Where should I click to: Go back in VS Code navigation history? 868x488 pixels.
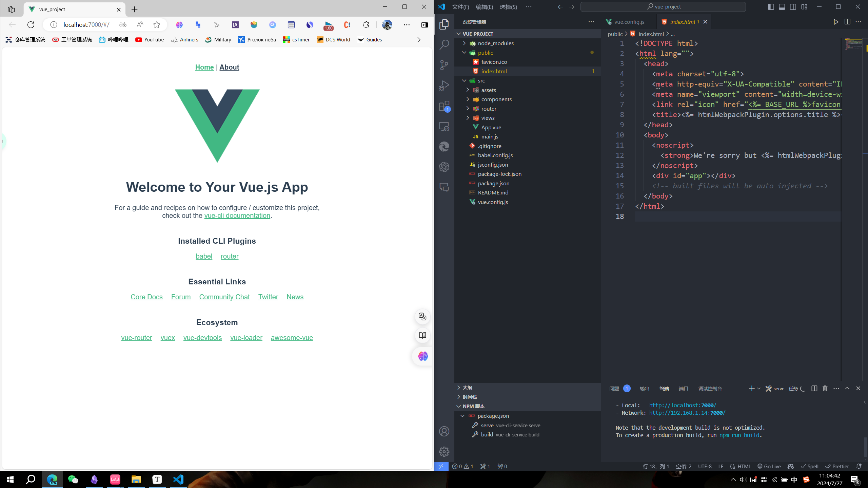[x=560, y=7]
